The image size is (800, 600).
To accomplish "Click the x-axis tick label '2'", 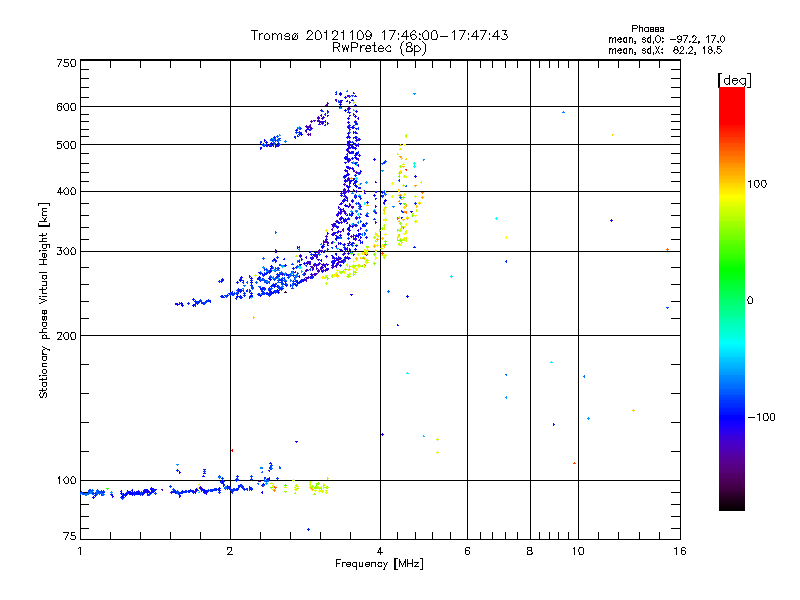I will coord(230,551).
